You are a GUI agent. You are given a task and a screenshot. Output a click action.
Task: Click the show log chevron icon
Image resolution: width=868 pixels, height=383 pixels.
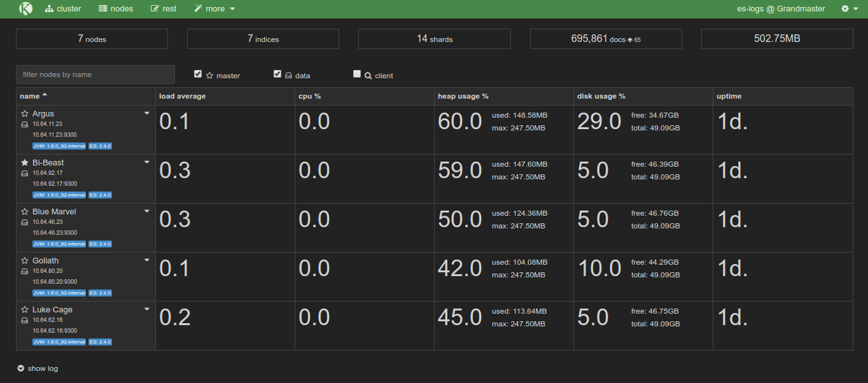[x=20, y=368]
